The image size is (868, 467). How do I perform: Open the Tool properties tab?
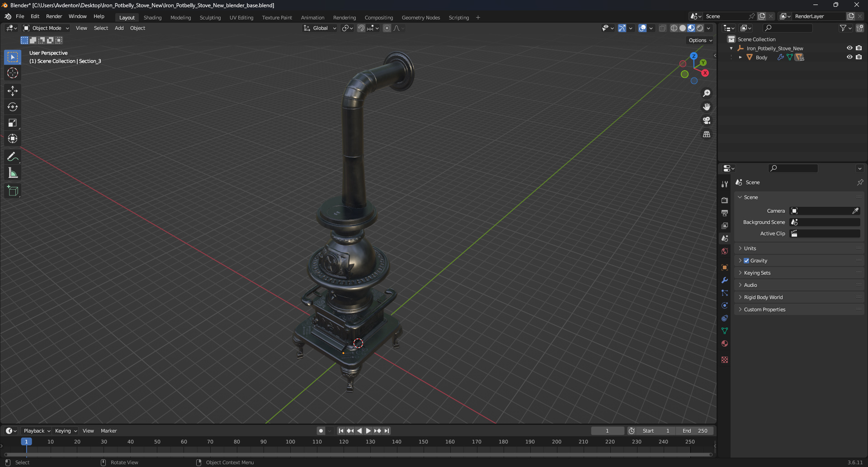pos(725,184)
